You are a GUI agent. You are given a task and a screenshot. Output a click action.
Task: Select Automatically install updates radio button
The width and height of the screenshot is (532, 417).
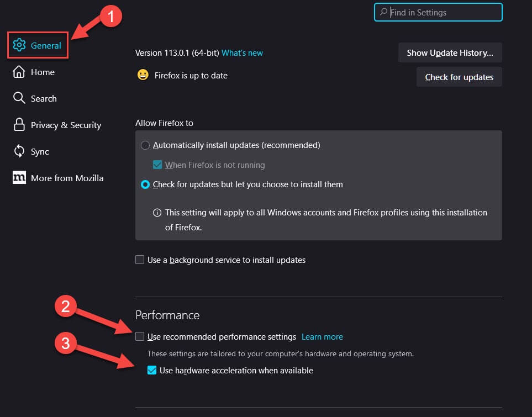(x=145, y=145)
